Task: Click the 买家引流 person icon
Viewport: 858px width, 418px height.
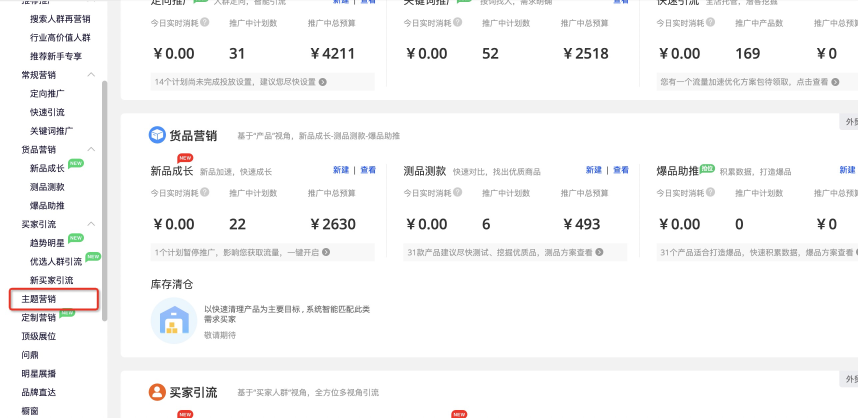Action: coord(157,392)
